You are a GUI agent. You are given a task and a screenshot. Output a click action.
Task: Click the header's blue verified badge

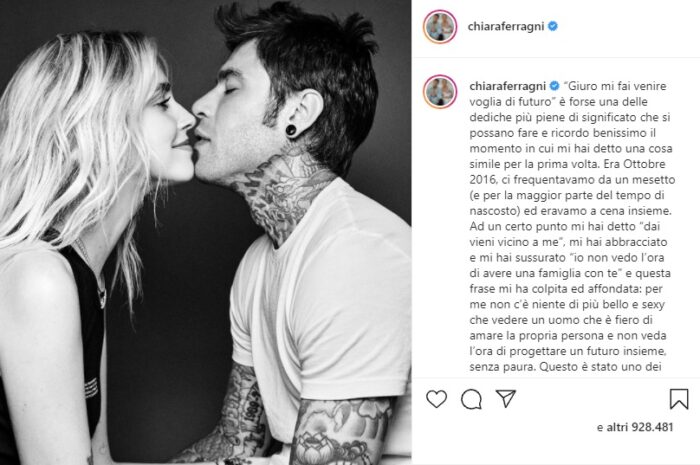[553, 26]
